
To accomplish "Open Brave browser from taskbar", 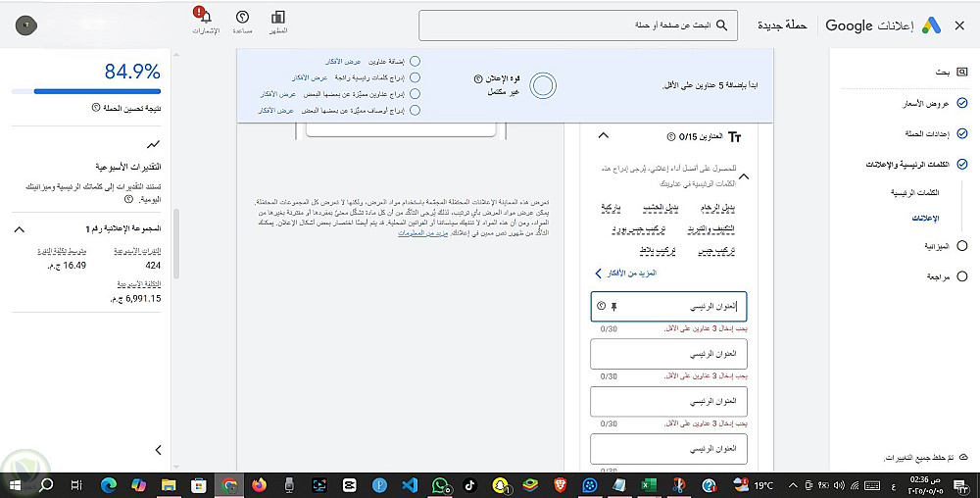I will tap(560, 485).
